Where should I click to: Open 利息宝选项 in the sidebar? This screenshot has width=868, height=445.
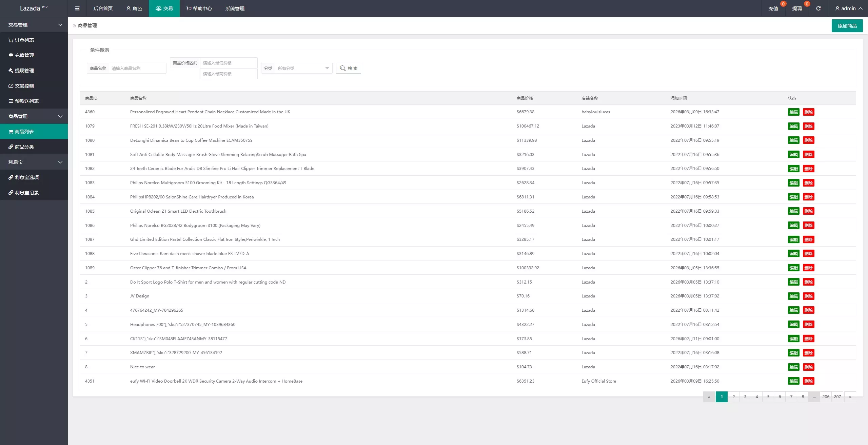click(34, 177)
